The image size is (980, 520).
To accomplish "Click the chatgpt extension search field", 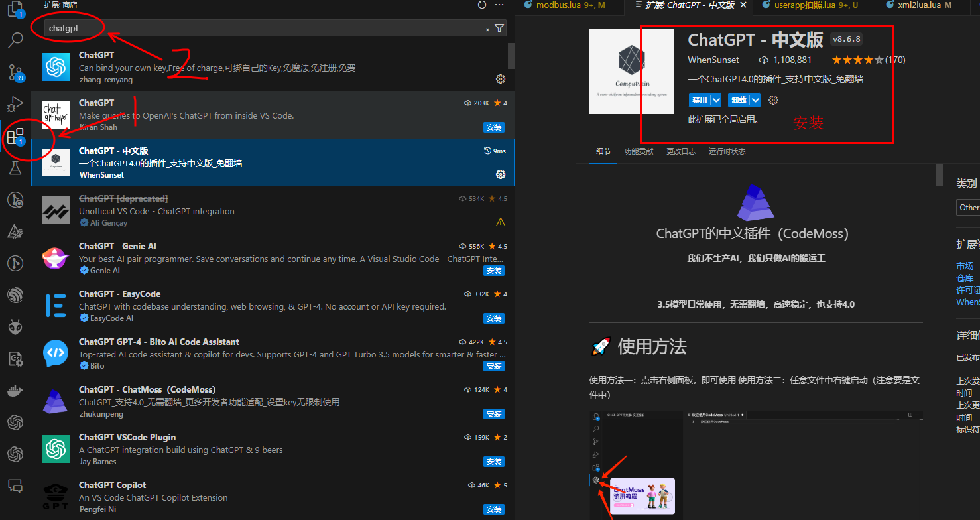I will (262, 28).
